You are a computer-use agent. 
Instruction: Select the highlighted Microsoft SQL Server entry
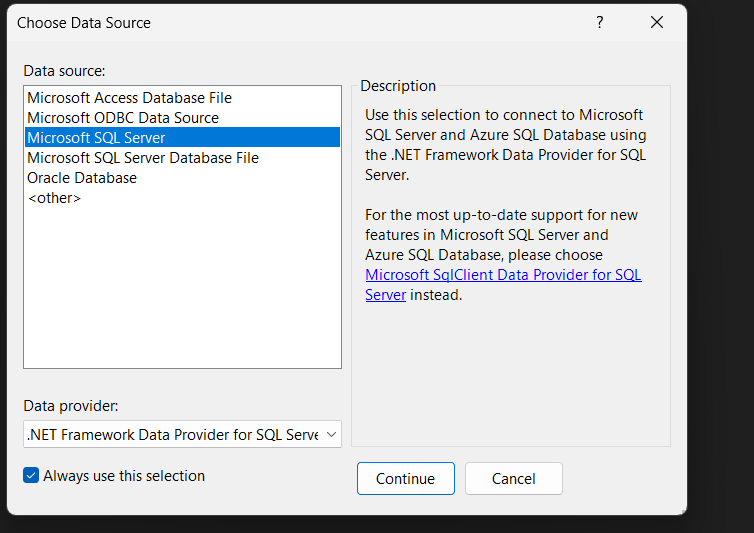96,138
